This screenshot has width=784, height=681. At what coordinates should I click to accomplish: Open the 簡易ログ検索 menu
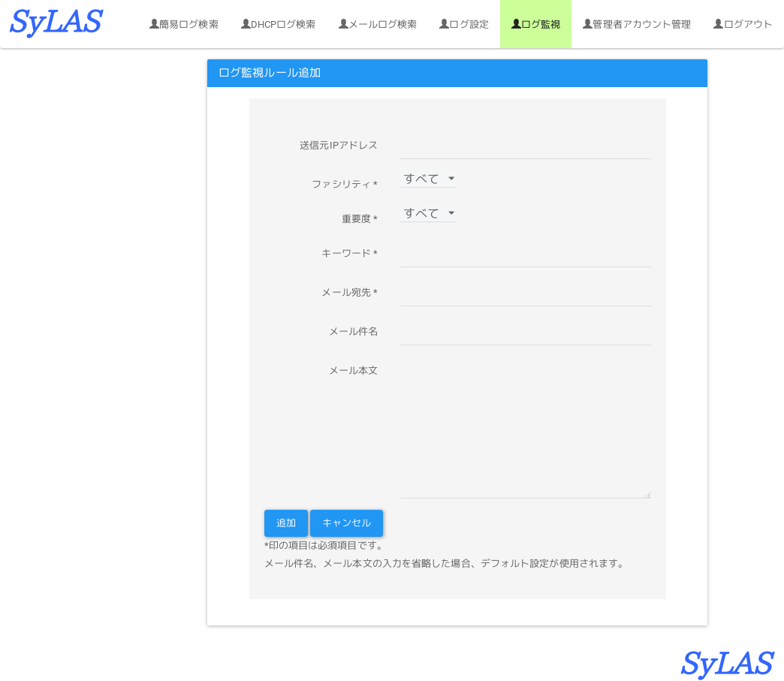click(x=184, y=24)
